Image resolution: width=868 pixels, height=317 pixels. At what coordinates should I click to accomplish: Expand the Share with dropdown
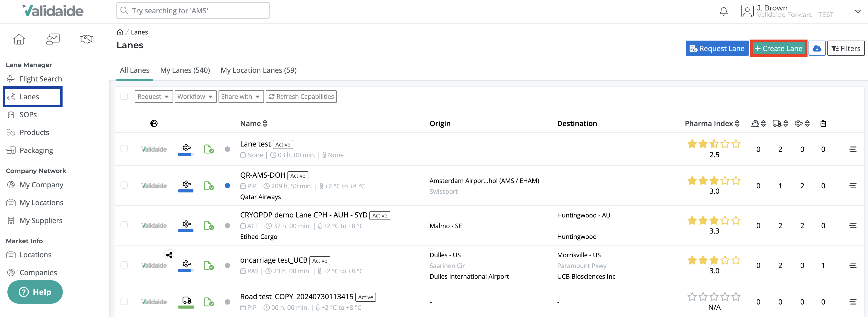[x=241, y=97]
